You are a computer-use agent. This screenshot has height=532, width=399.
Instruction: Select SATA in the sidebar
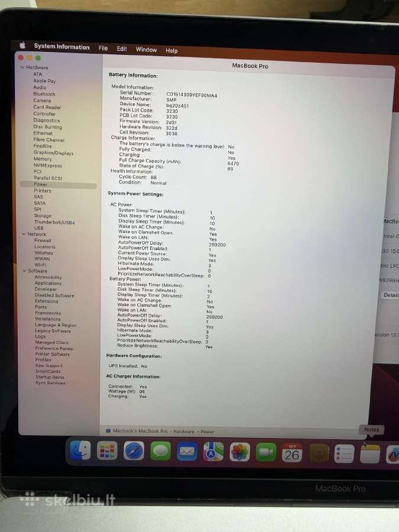pos(40,203)
